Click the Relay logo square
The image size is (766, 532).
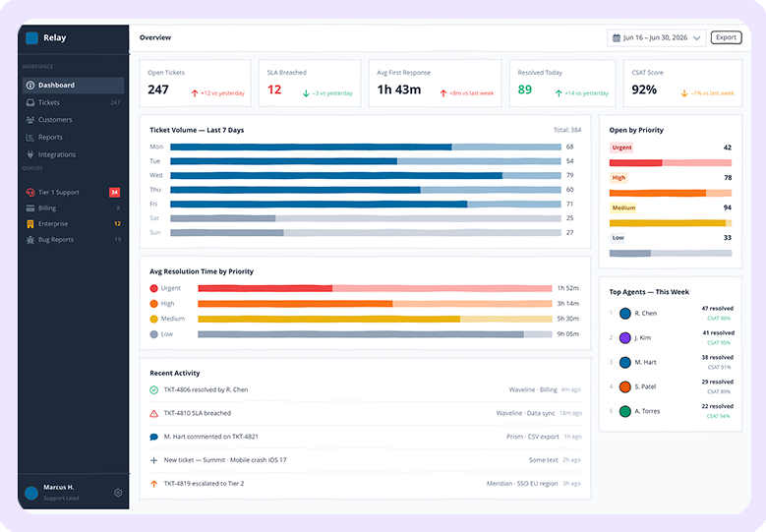click(31, 38)
